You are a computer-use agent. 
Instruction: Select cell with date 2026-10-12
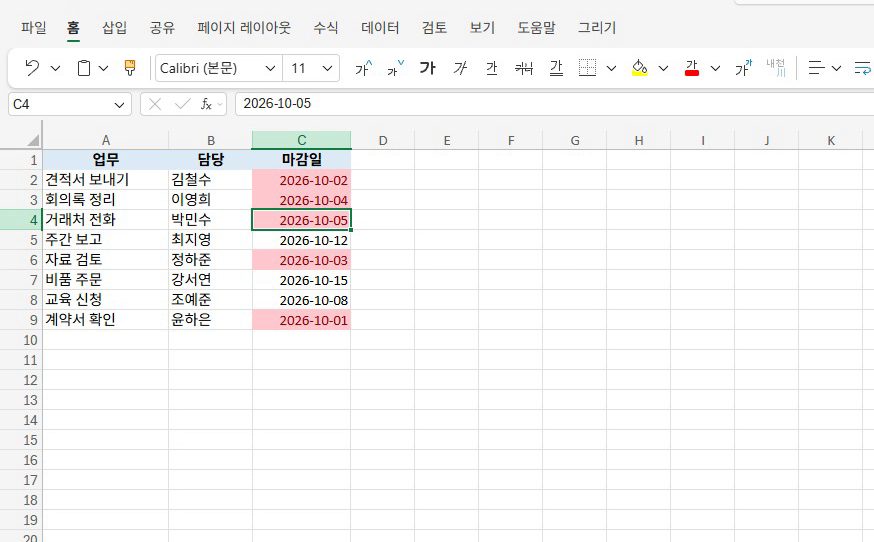301,240
